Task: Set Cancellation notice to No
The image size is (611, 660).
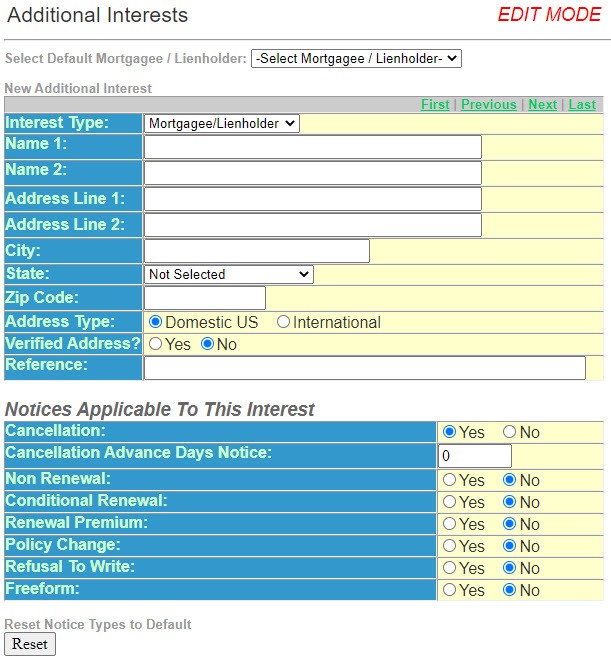Action: coord(510,432)
